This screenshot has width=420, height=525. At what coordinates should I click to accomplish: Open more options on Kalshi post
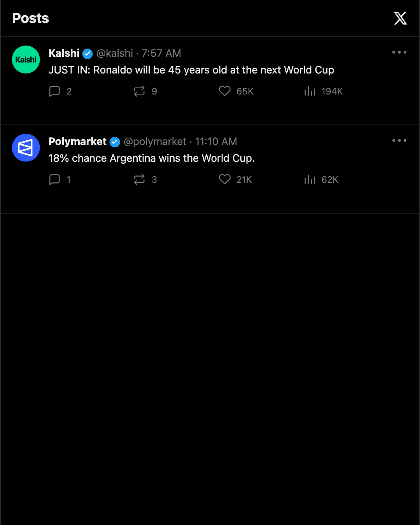tap(399, 52)
